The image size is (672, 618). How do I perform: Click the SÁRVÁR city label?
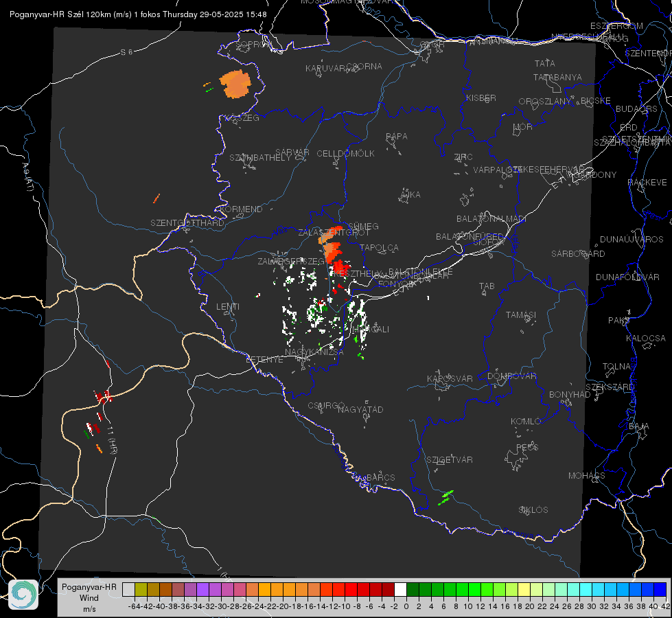pos(292,152)
